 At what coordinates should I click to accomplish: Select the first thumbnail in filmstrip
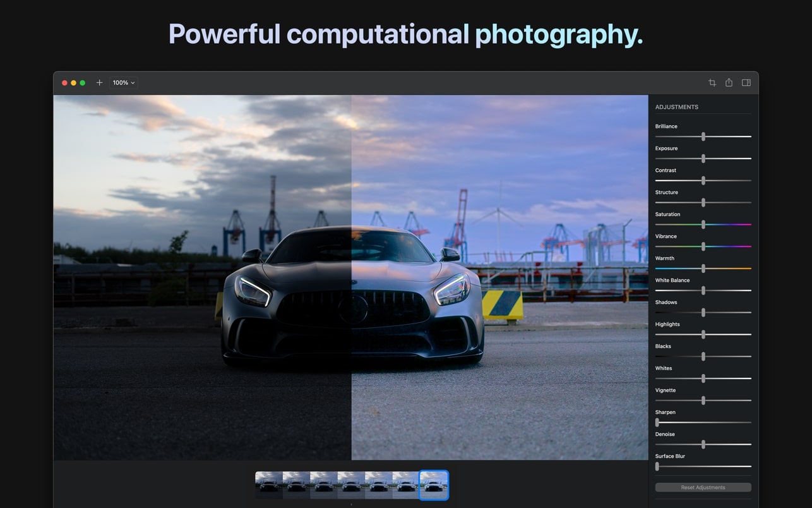point(268,485)
